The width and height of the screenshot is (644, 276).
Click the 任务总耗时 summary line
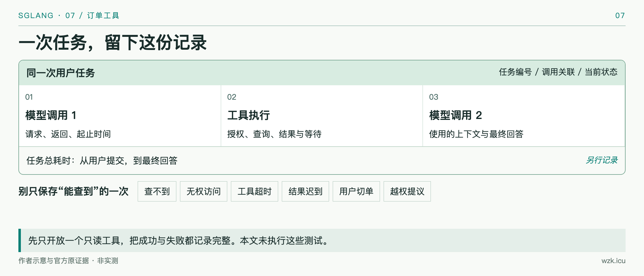[x=102, y=160]
